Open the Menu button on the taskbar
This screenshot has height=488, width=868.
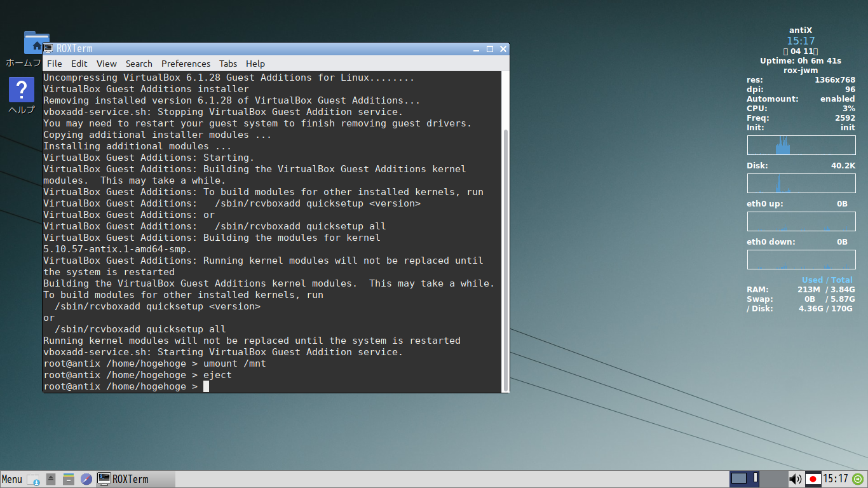(11, 479)
